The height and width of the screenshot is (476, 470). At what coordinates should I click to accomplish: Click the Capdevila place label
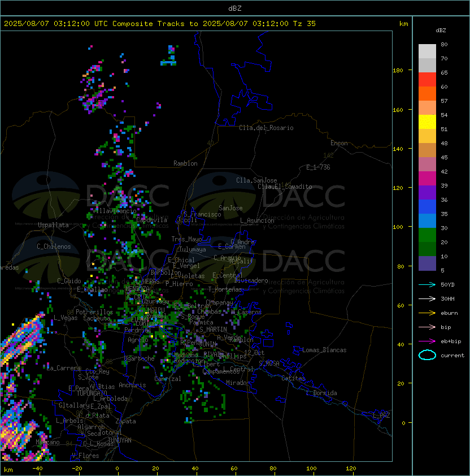point(151,220)
